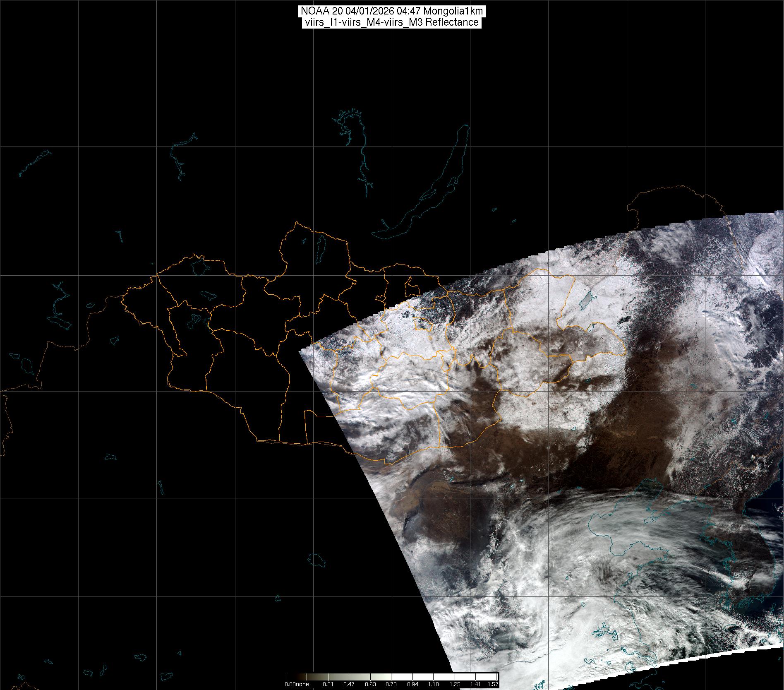Click the 1.41 colorbar value label
The width and height of the screenshot is (784, 690).
(x=475, y=684)
